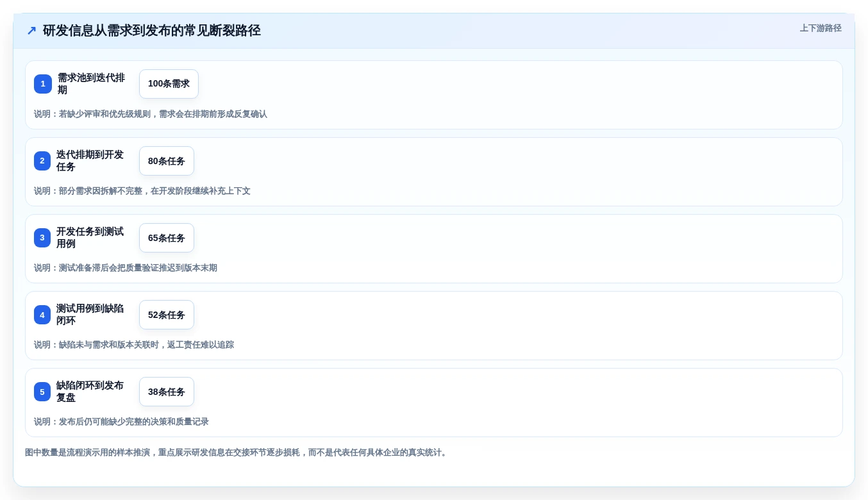Click the note about 发布后仍可能缺少完整的决策
Viewport: 868px width, 500px height.
click(x=121, y=422)
